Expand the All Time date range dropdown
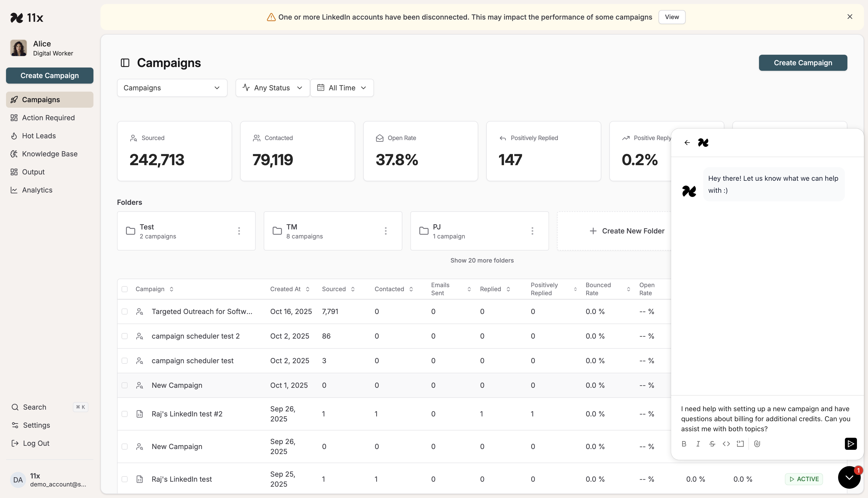This screenshot has width=868, height=498. pyautogui.click(x=342, y=88)
